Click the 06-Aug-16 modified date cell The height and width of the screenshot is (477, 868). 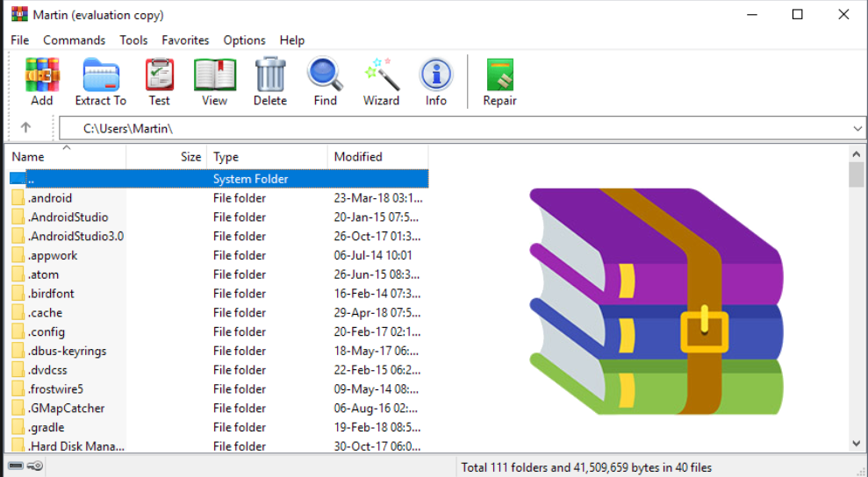click(376, 409)
